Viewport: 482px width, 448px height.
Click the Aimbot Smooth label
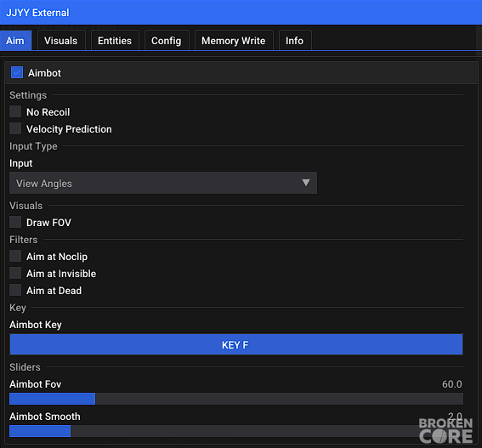(45, 417)
